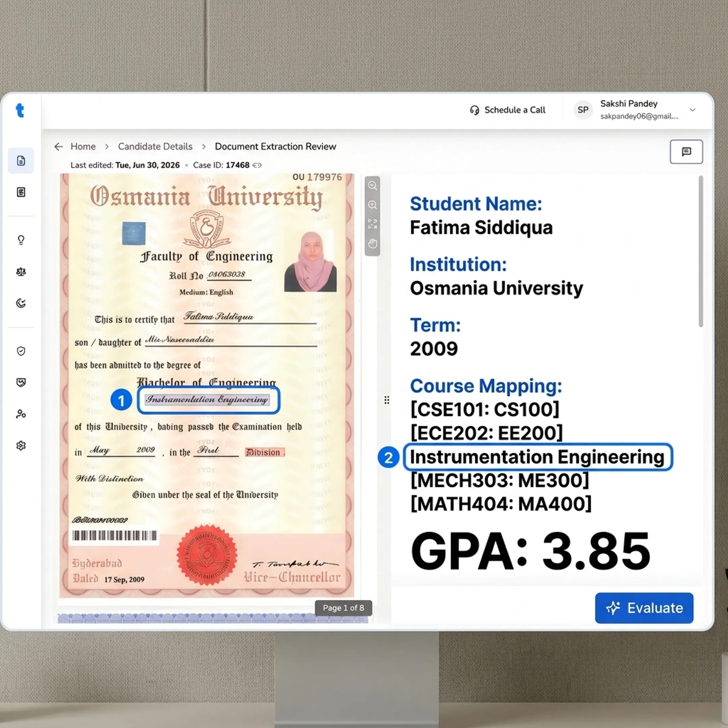Click the Osmania University institution value
728x728 pixels.
click(496, 288)
